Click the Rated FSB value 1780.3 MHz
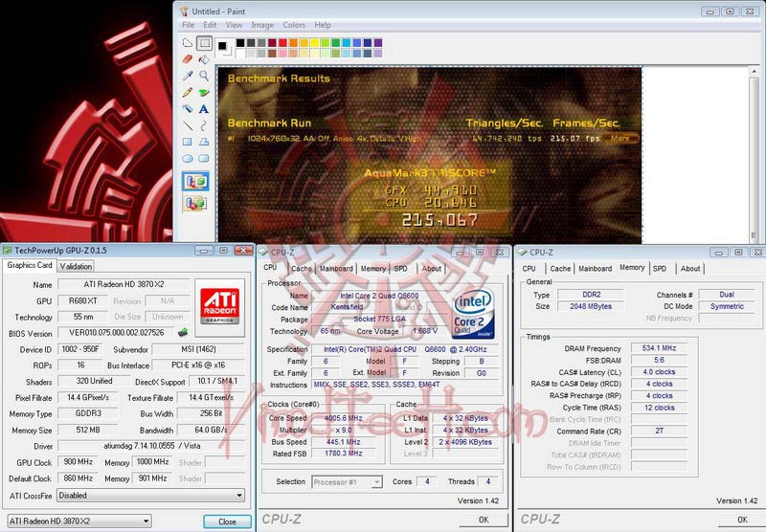The height and width of the screenshot is (532, 766). pos(344,454)
